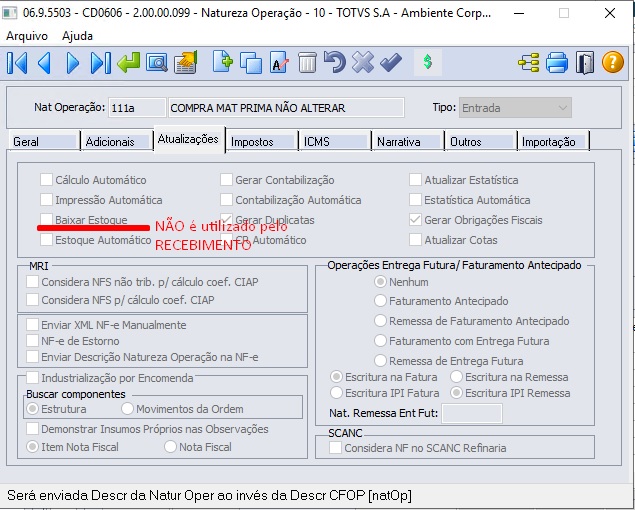Viewport: 635px width, 510px height.
Task: Go to the next record arrow
Action: pyautogui.click(x=72, y=62)
